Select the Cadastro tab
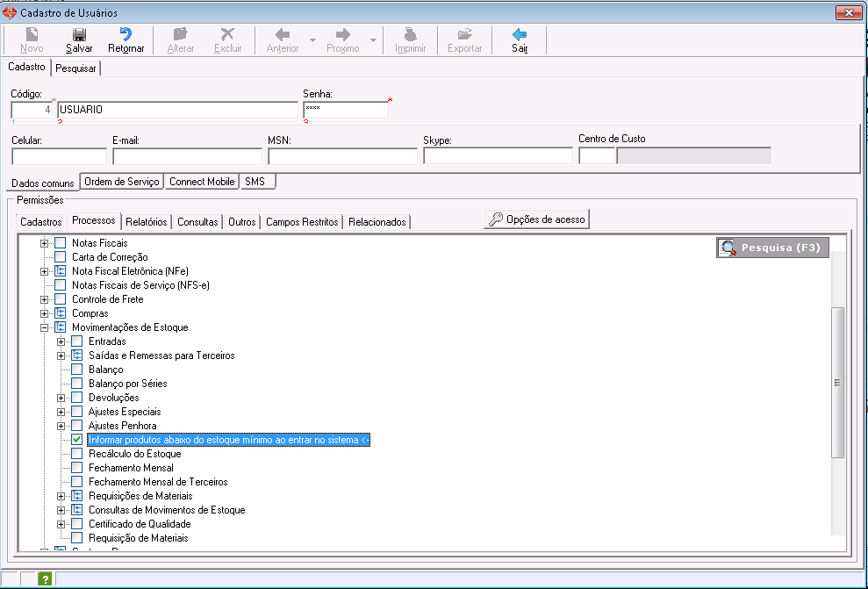Screen dimensions: 868x589 click(26, 67)
